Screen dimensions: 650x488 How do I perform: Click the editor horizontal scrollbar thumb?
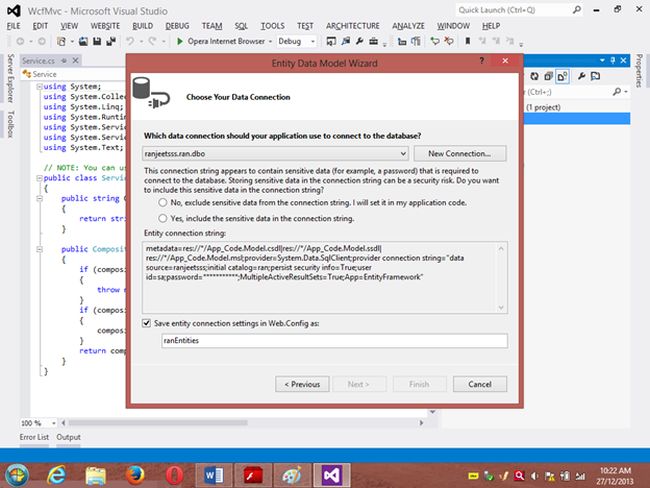click(x=158, y=423)
